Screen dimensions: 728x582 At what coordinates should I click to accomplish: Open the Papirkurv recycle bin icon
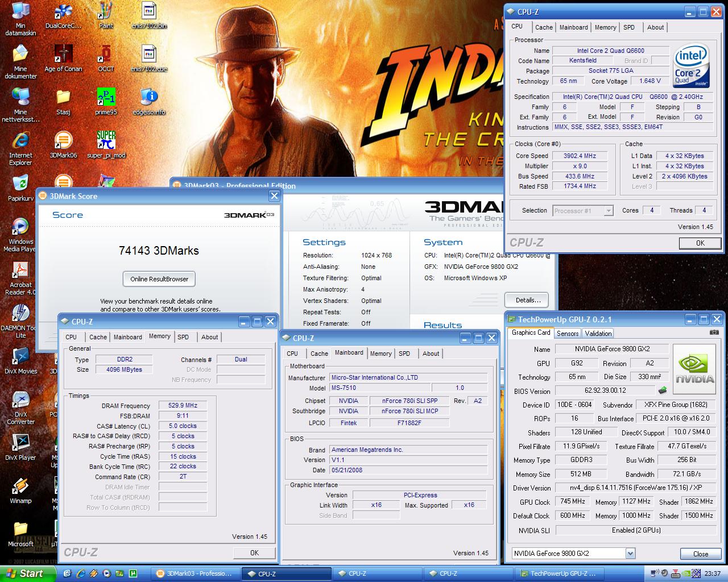click(20, 188)
